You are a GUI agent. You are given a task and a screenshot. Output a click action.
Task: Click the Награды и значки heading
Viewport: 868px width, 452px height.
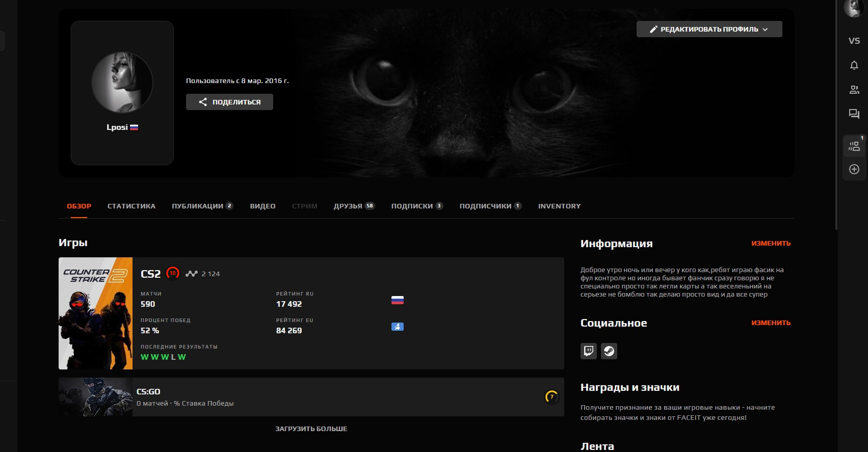pos(630,388)
